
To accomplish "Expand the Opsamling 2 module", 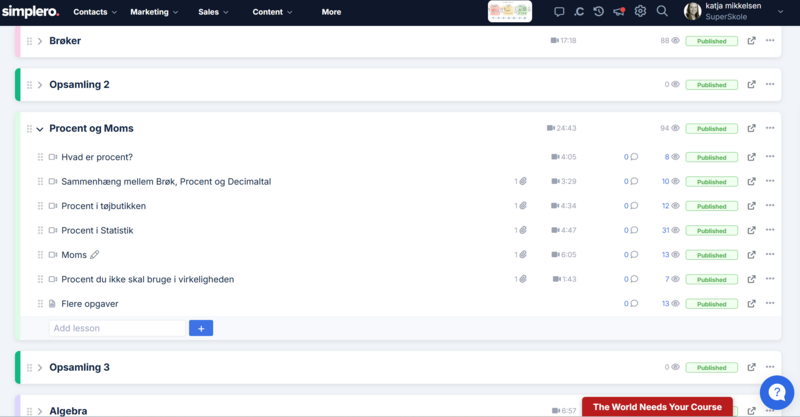I will coord(40,85).
